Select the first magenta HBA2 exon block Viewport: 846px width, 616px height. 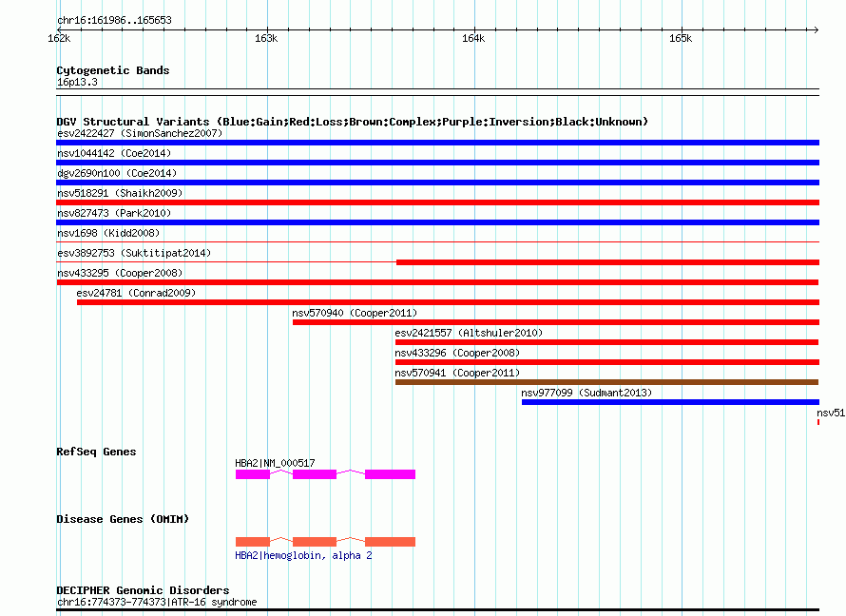[x=253, y=474]
